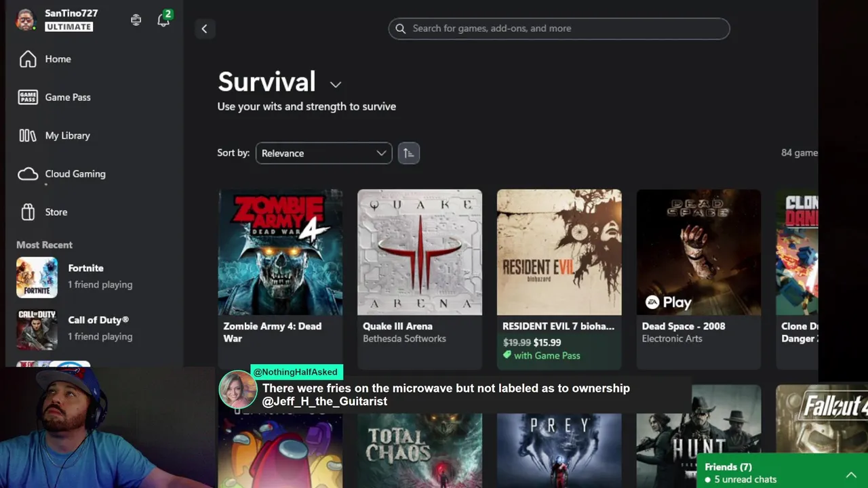
Task: Open RESIDENT EVIL 7 biohazard cover art
Action: coord(559,252)
